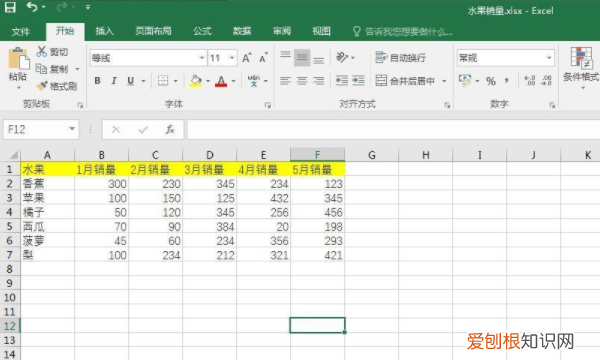Decrease font size with smaller A icon
The image size is (600, 360).
[x=264, y=58]
